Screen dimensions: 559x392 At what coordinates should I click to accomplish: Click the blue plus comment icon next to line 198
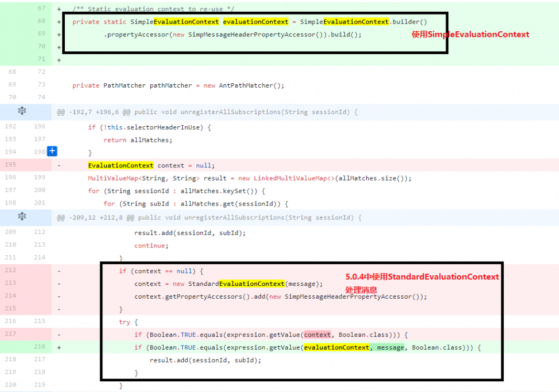51,151
